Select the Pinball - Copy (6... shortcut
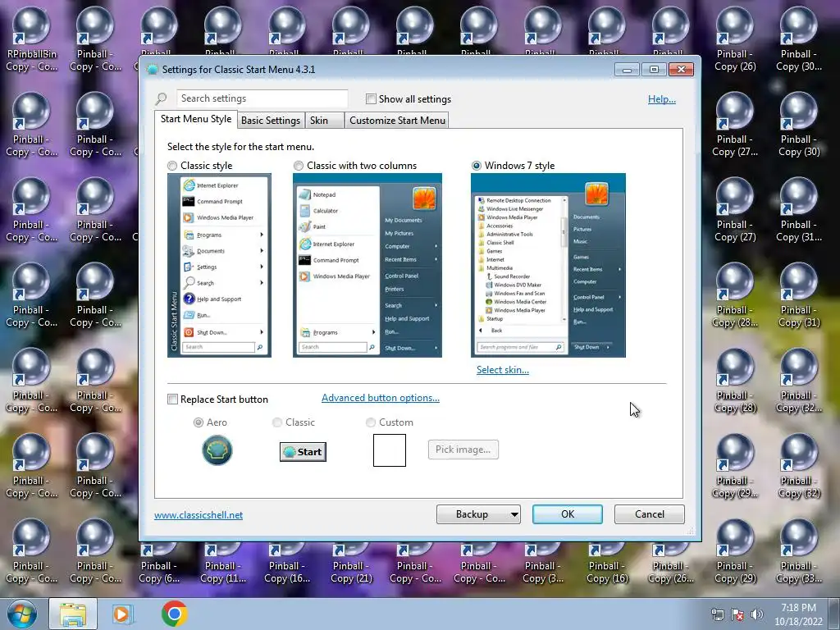 coord(159,563)
